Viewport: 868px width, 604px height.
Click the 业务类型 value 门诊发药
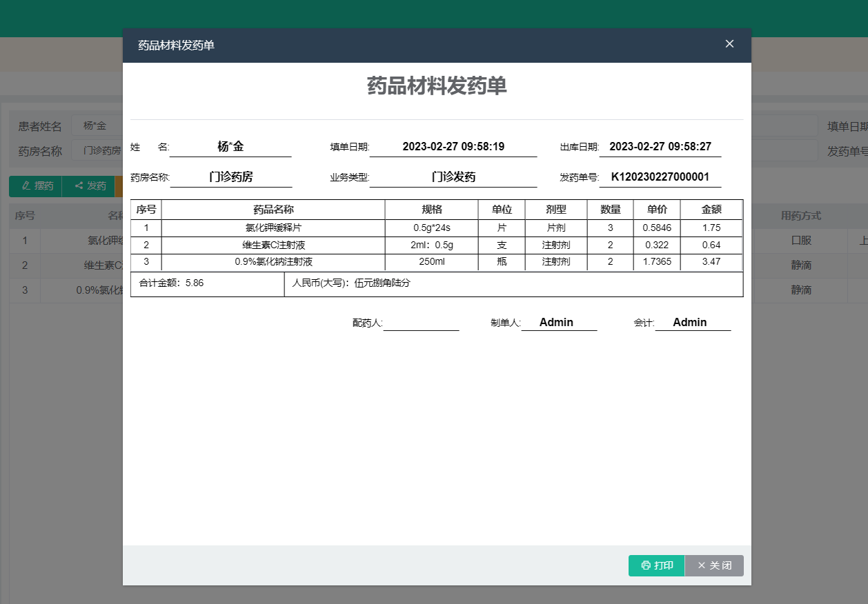[453, 177]
